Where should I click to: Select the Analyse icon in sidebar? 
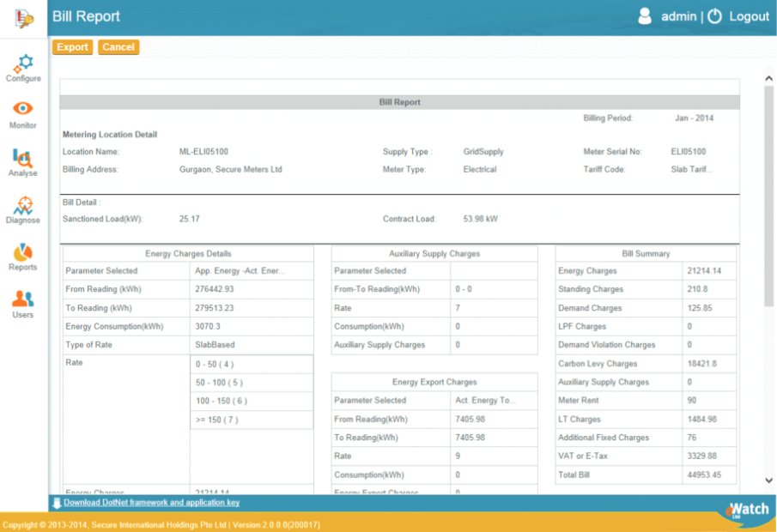[x=23, y=157]
